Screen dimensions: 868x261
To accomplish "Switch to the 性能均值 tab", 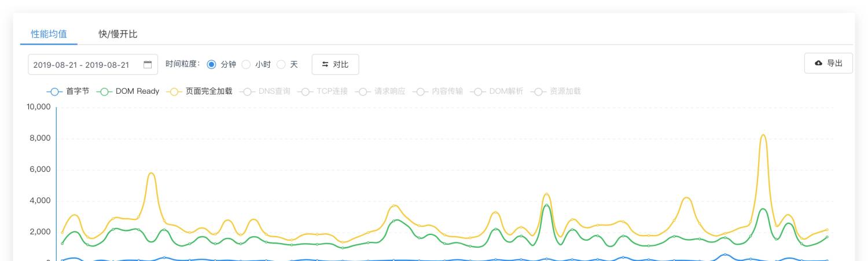I will point(49,34).
